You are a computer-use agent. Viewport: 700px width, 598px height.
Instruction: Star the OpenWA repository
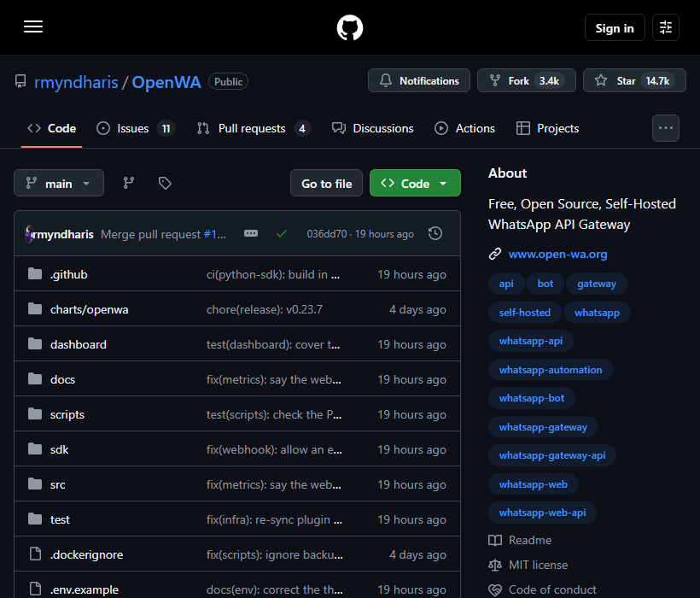pos(634,81)
